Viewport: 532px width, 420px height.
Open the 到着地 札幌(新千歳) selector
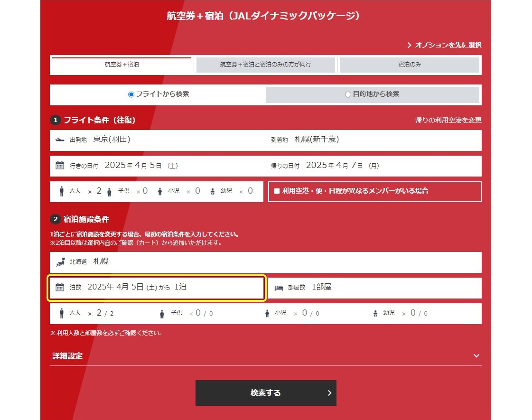(373, 140)
